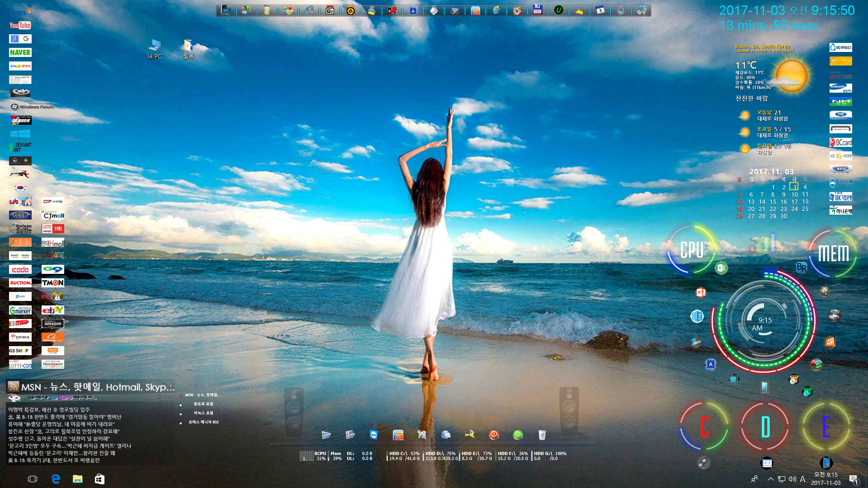The width and height of the screenshot is (868, 488).
Task: Click the Busan weather location title
Action: [762, 46]
